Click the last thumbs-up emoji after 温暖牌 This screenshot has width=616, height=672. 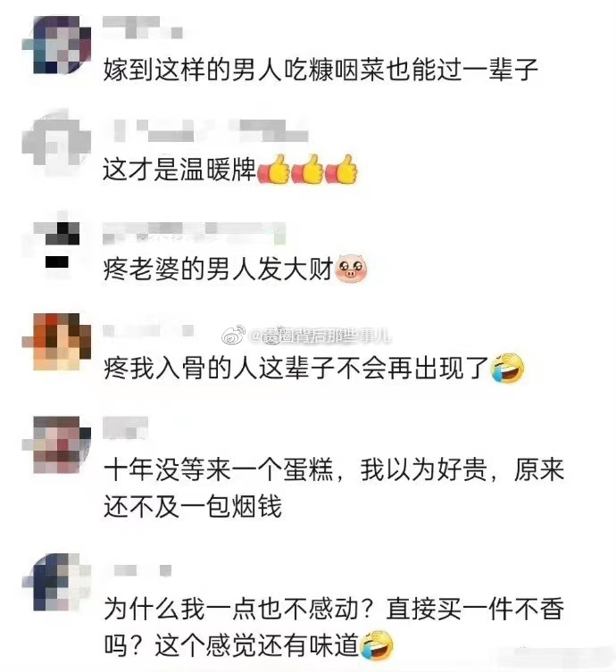[341, 170]
